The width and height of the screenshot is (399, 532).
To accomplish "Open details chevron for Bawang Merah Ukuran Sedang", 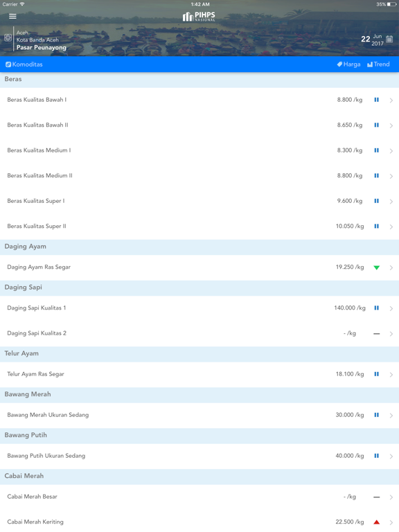I will (x=391, y=416).
